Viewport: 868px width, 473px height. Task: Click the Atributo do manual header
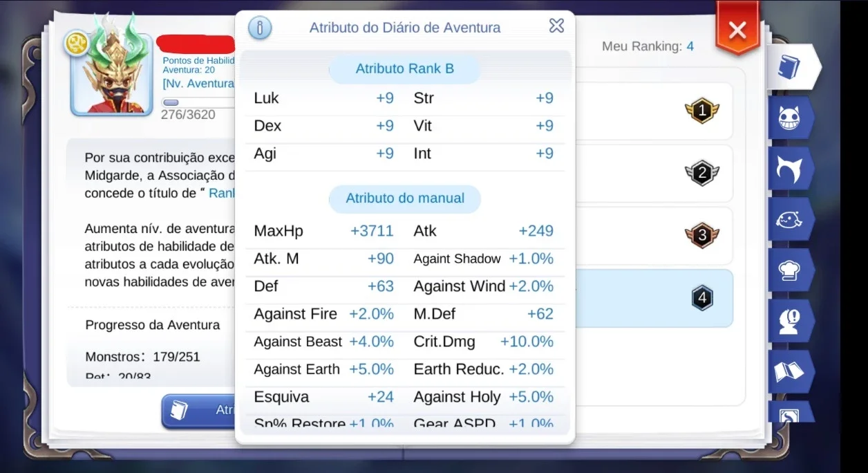[x=405, y=198]
